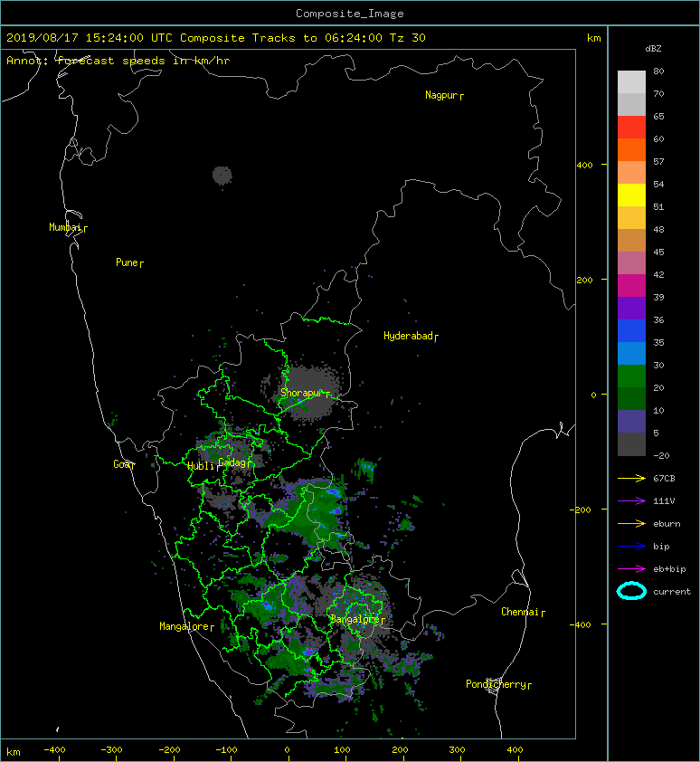700x762 pixels.
Task: Select the eburn arrow legend symbol
Action: (631, 524)
